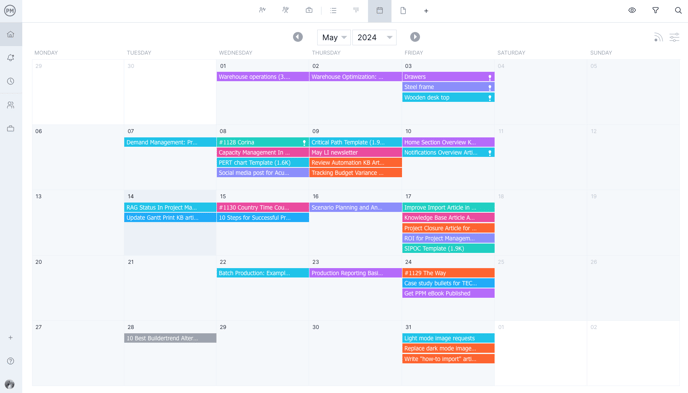
Task: Open Project Closure Article event
Action: pyautogui.click(x=448, y=228)
